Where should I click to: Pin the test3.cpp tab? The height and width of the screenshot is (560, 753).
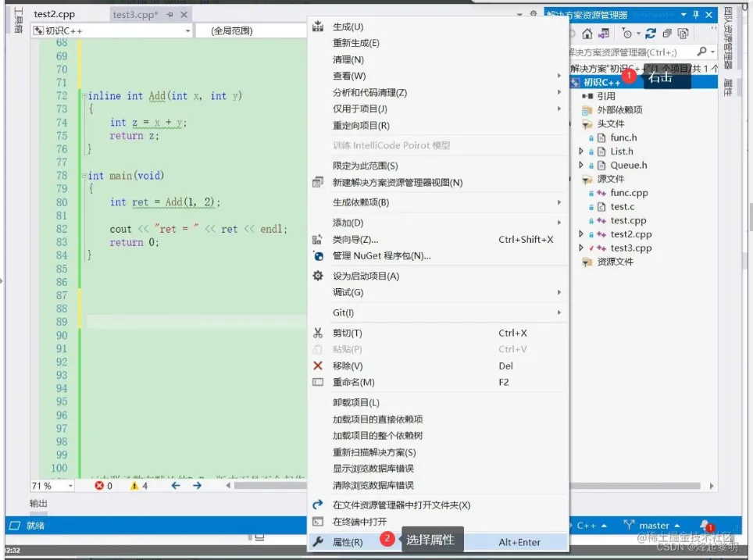[170, 15]
